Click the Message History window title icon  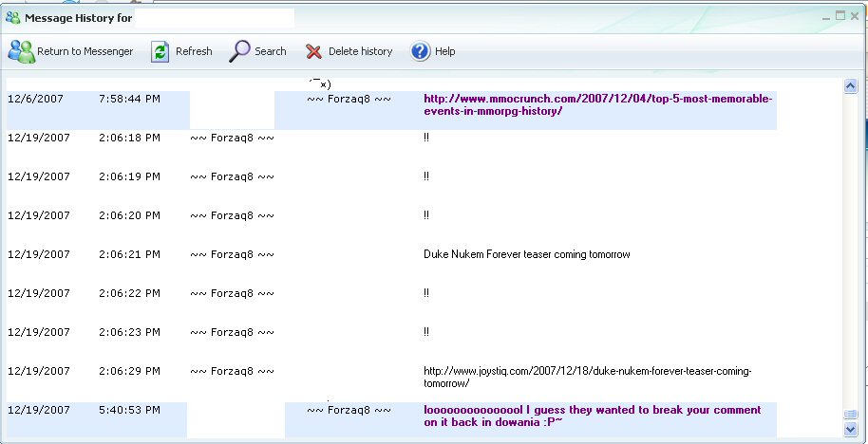tap(13, 17)
